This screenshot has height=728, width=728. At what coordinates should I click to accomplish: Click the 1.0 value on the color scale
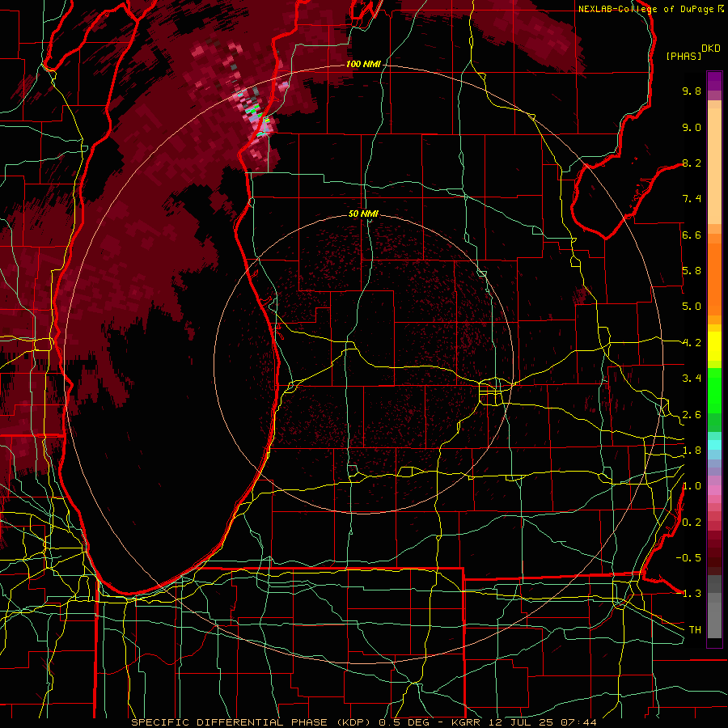pos(692,486)
